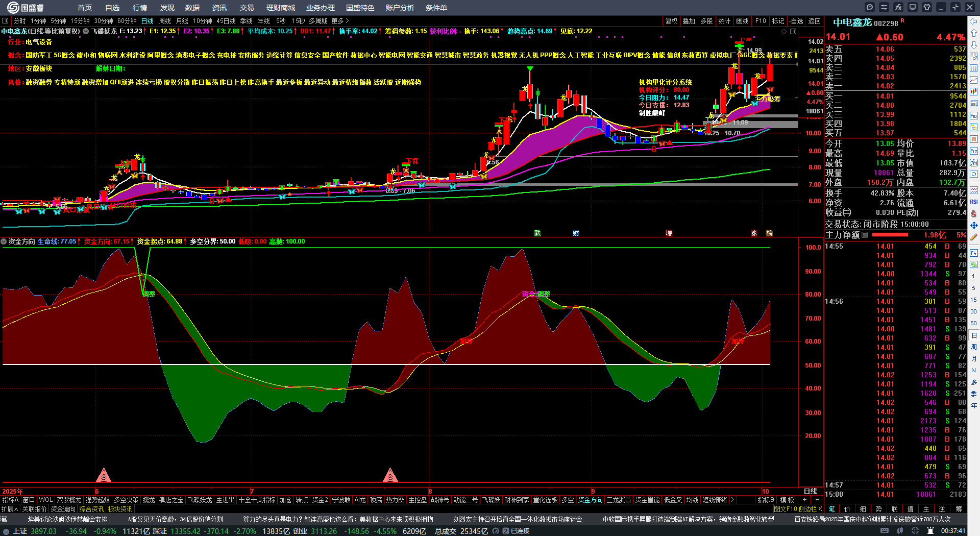Expand the 扩展 panel at bottom left
Screen dimensions: 980x536
point(10,509)
